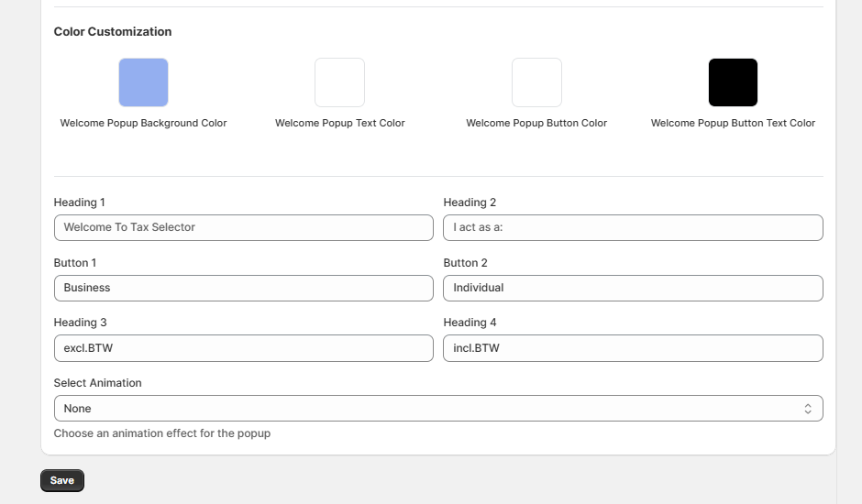Image resolution: width=862 pixels, height=504 pixels.
Task: Click the 'Welcome Popup Button Color' label
Action: [536, 123]
